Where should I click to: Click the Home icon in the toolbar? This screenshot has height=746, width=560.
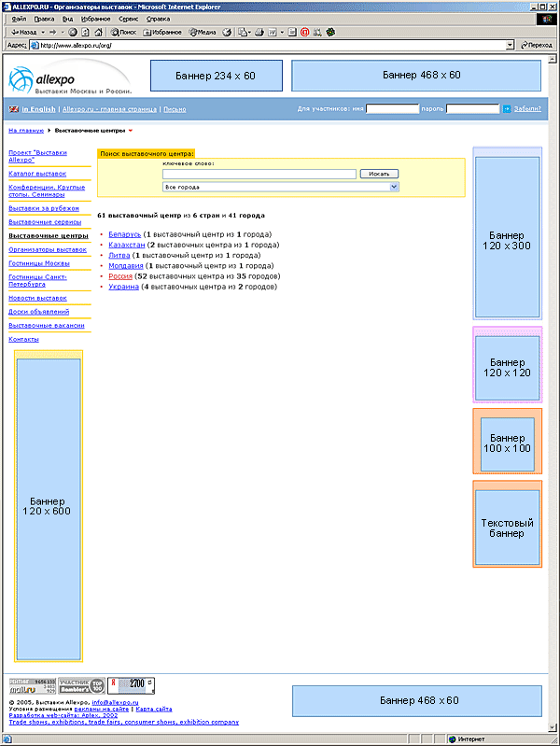pos(99,33)
